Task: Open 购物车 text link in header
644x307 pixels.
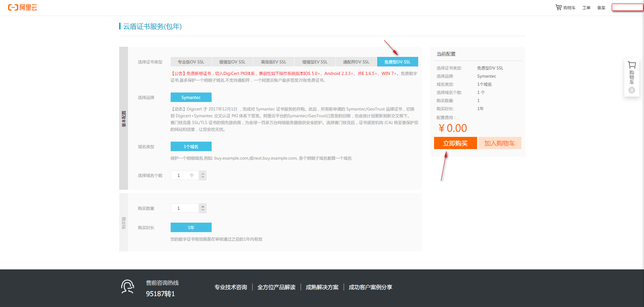Action: [569, 7]
